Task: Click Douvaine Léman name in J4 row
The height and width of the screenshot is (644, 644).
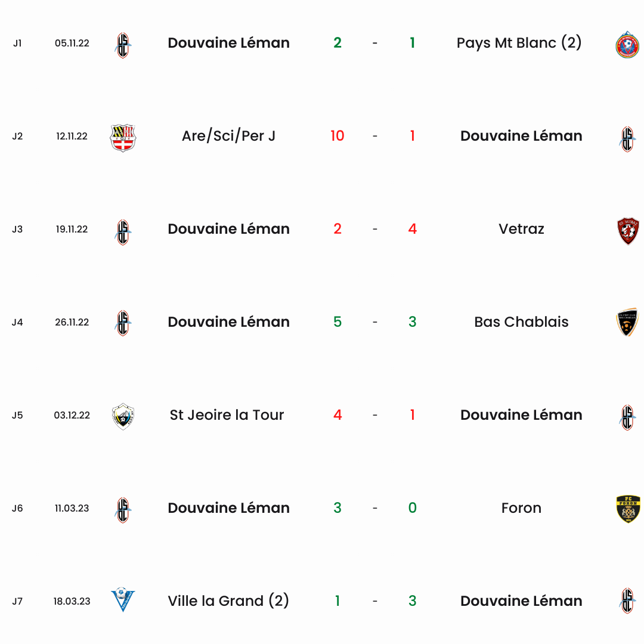Action: pyautogui.click(x=229, y=322)
